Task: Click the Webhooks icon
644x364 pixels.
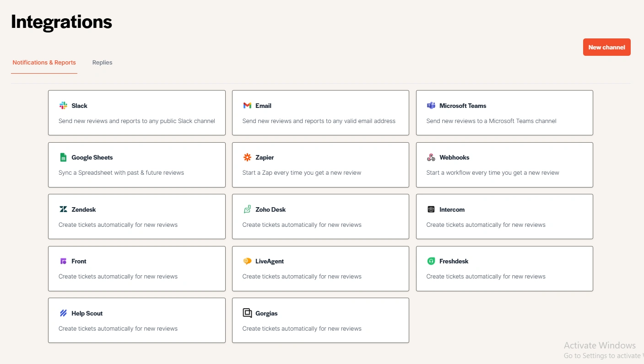Action: pyautogui.click(x=431, y=157)
